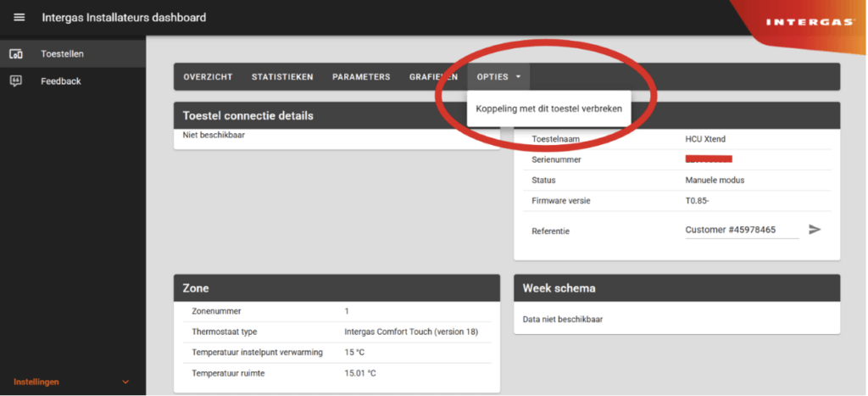
Task: Click firmware version T0.85- value
Action: point(698,200)
